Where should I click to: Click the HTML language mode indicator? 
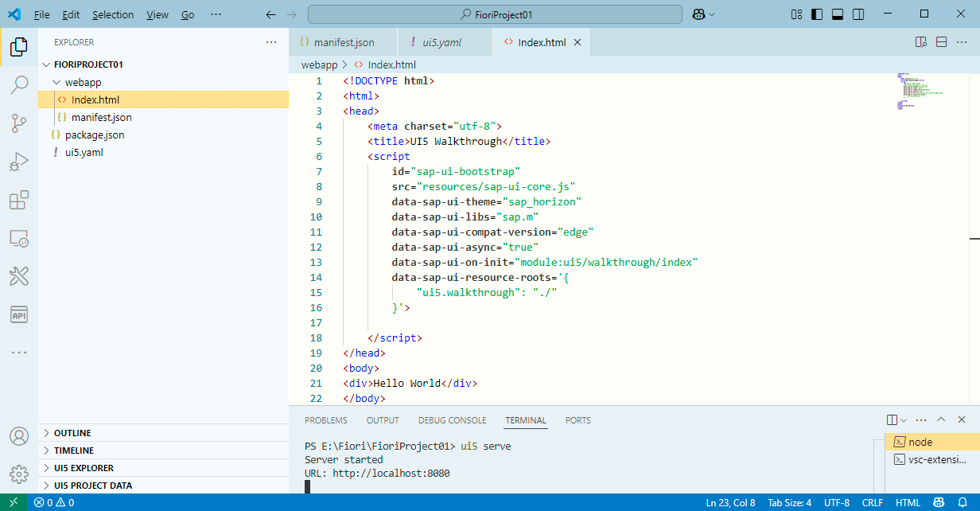tap(908, 502)
